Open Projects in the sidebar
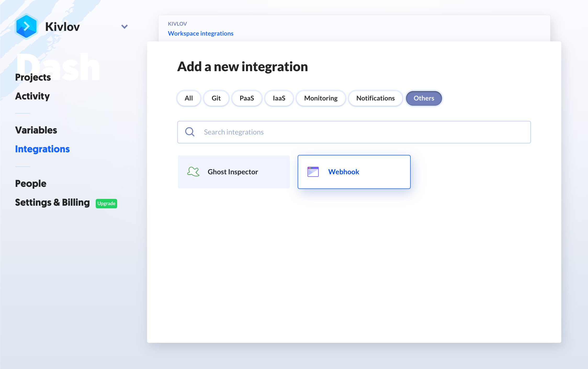 [x=33, y=77]
